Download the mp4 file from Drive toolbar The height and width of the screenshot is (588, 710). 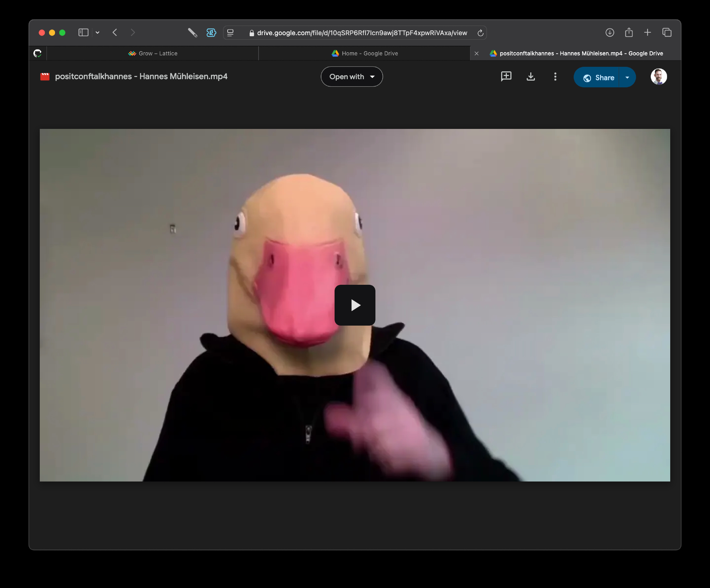(531, 76)
